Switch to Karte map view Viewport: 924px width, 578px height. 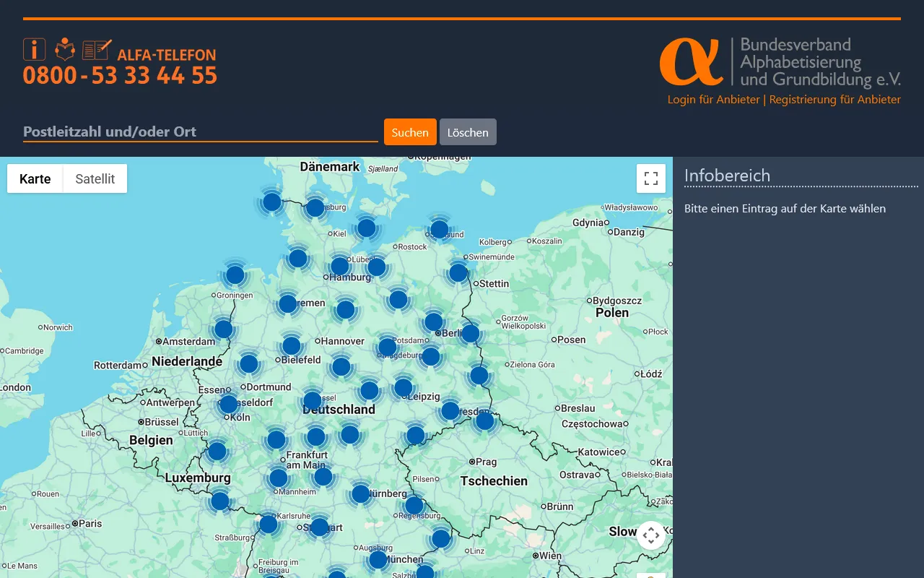click(35, 178)
